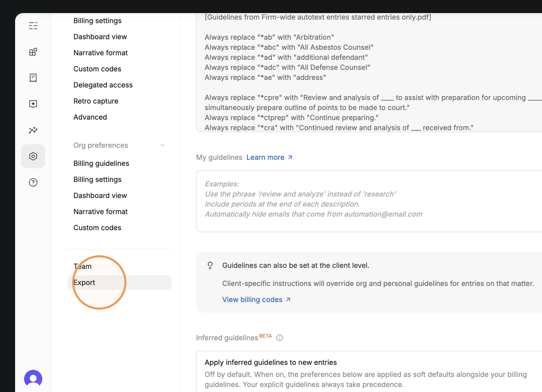
Task: Click the line replacing "*cra" with continued review text
Action: coord(339,128)
